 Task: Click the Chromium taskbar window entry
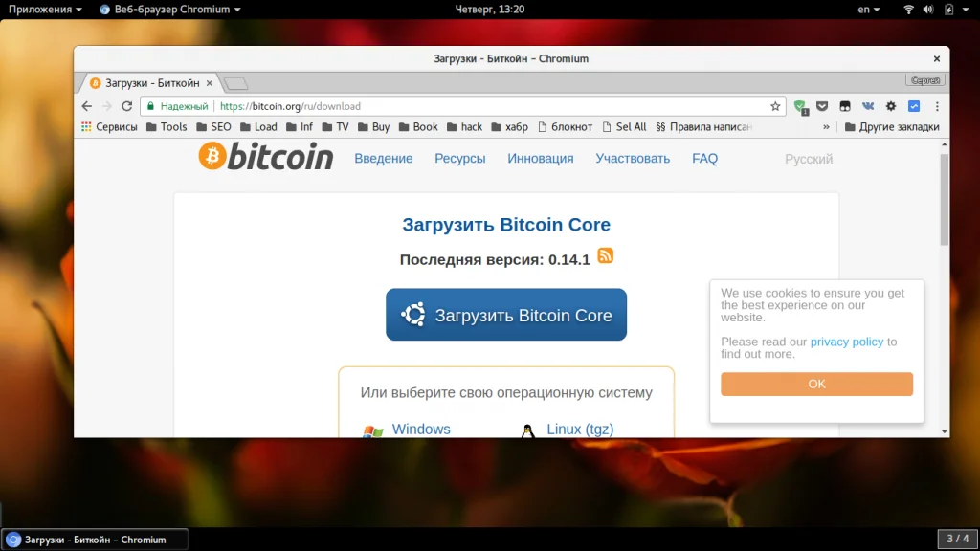point(95,540)
